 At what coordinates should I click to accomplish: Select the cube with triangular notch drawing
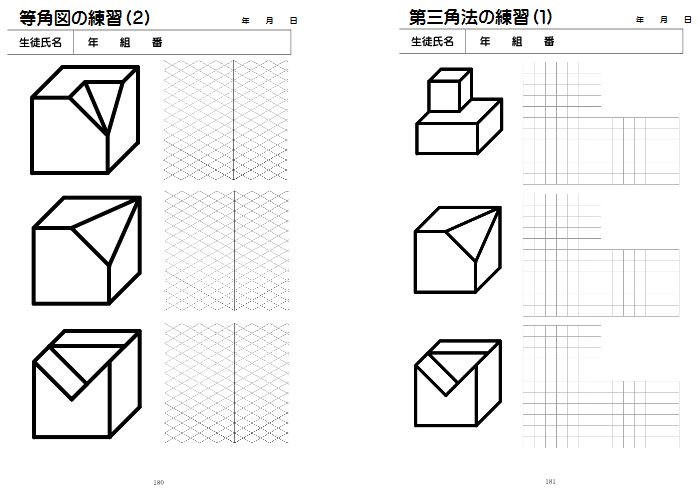point(85,120)
